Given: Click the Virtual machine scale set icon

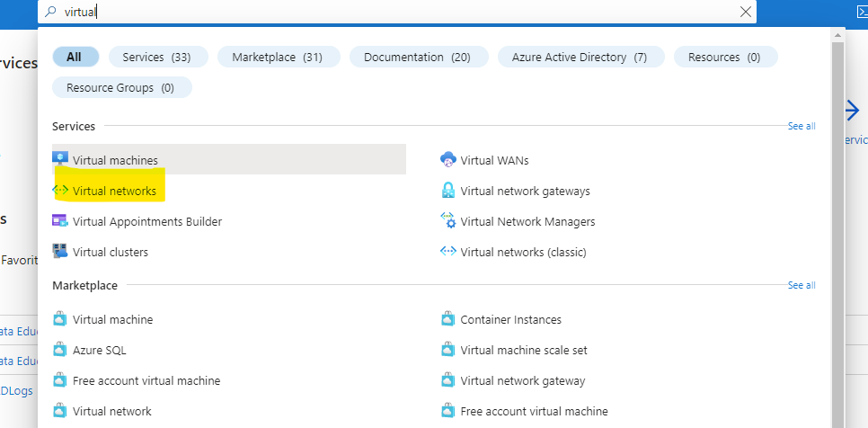Looking at the screenshot, I should click(x=447, y=350).
